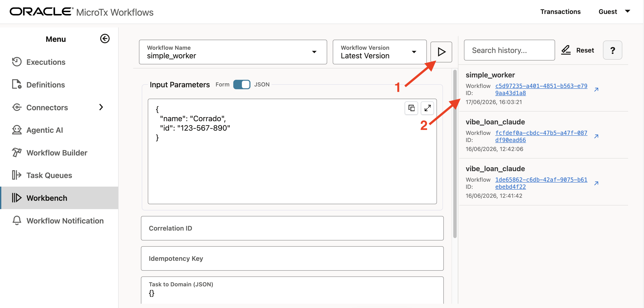Screen dimensions: 644x308
Task: Open workflow ID c5d97235 link
Action: pos(541,89)
